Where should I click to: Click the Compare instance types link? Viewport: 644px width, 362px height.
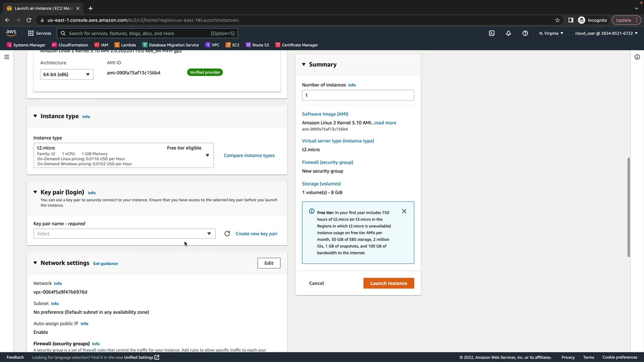click(x=249, y=155)
